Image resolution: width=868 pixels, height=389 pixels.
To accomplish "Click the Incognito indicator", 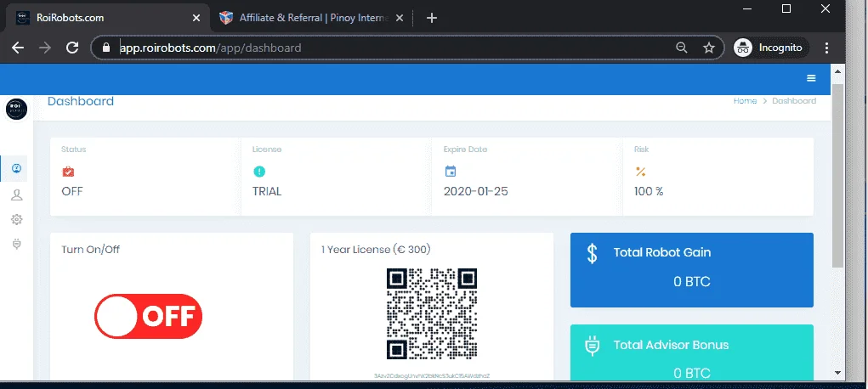I will pyautogui.click(x=769, y=48).
